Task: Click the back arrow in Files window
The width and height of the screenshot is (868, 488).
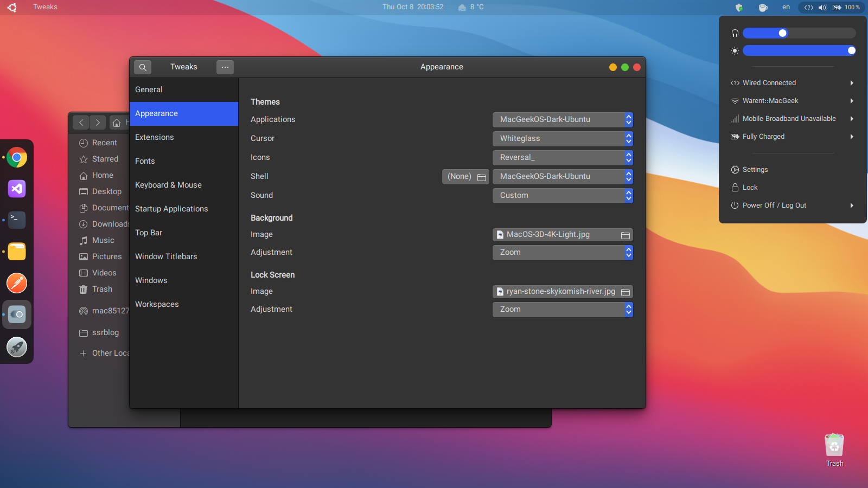Action: click(81, 123)
